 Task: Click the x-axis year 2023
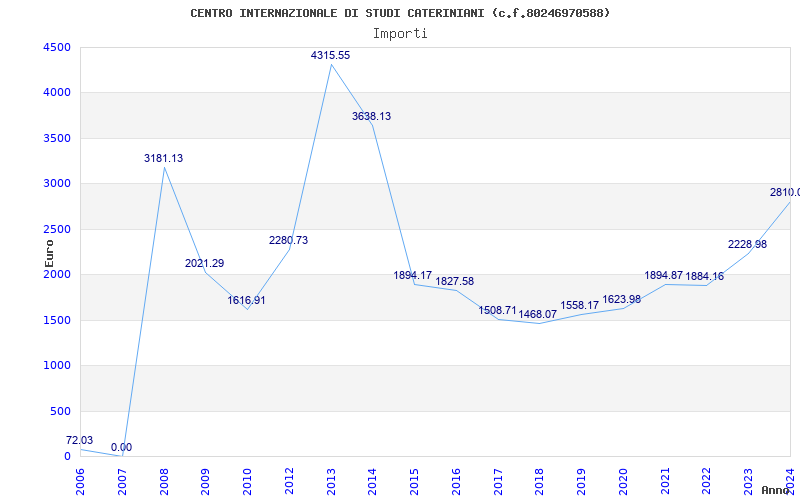pos(748,482)
